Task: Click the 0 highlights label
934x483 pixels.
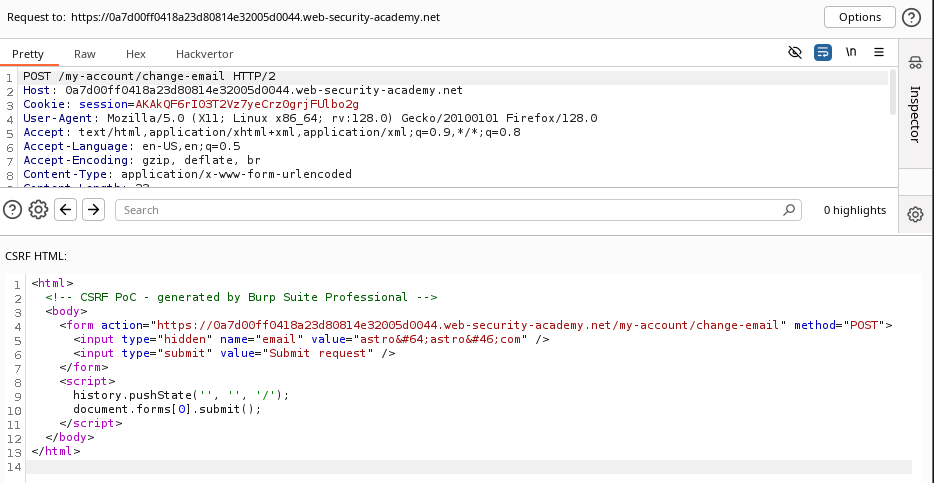Action: [x=855, y=210]
